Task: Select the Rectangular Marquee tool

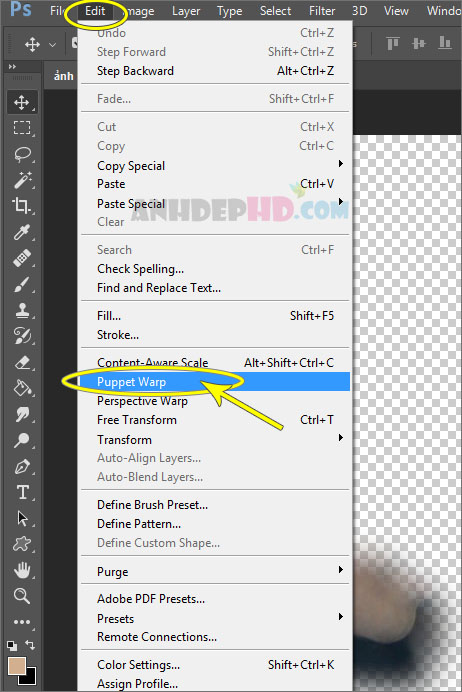Action: coord(22,128)
